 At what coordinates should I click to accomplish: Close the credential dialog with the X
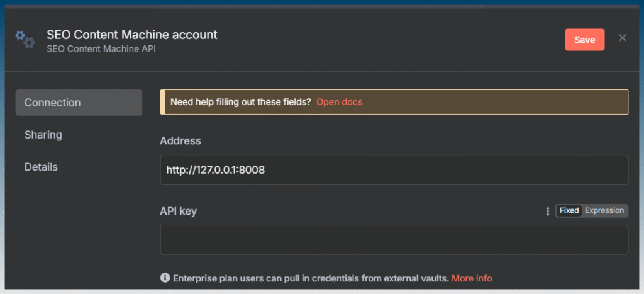[x=622, y=38]
